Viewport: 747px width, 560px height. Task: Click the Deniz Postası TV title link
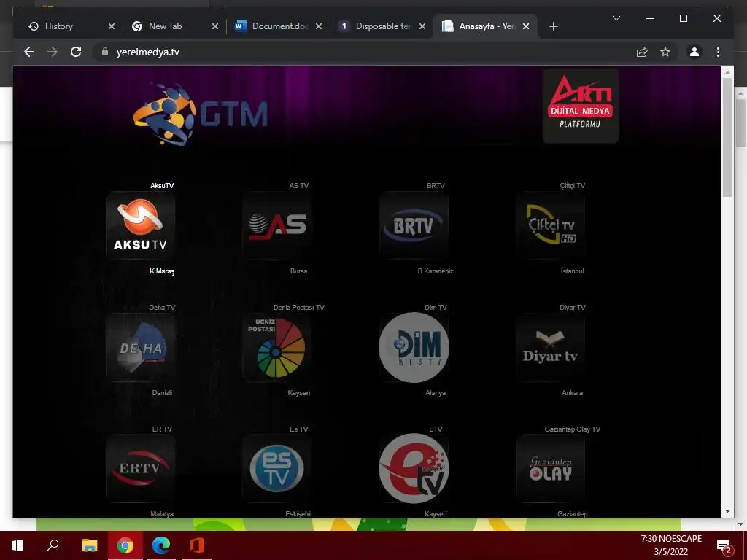[x=298, y=308]
